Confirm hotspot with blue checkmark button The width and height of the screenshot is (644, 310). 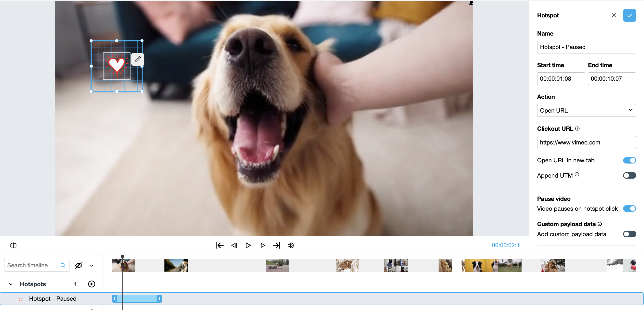(629, 15)
